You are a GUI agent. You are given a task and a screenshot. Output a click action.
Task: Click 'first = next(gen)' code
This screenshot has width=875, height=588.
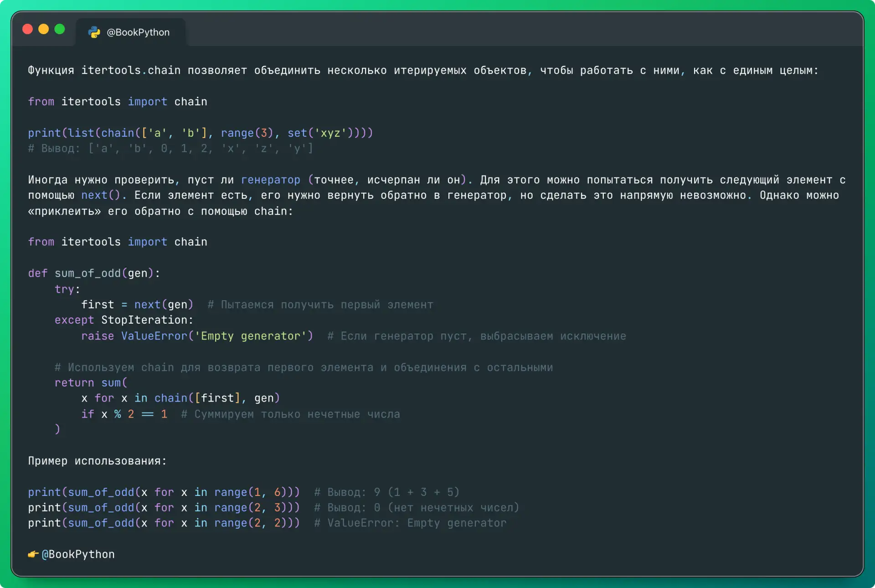137,304
